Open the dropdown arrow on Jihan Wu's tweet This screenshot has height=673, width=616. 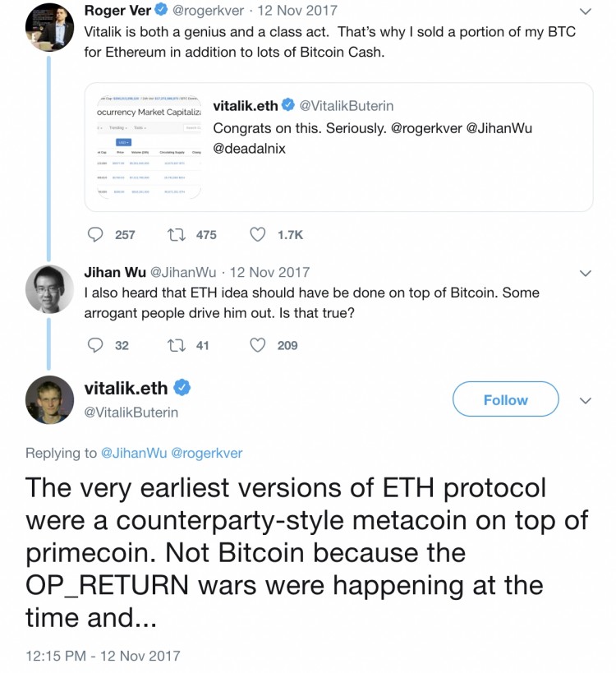click(x=586, y=273)
